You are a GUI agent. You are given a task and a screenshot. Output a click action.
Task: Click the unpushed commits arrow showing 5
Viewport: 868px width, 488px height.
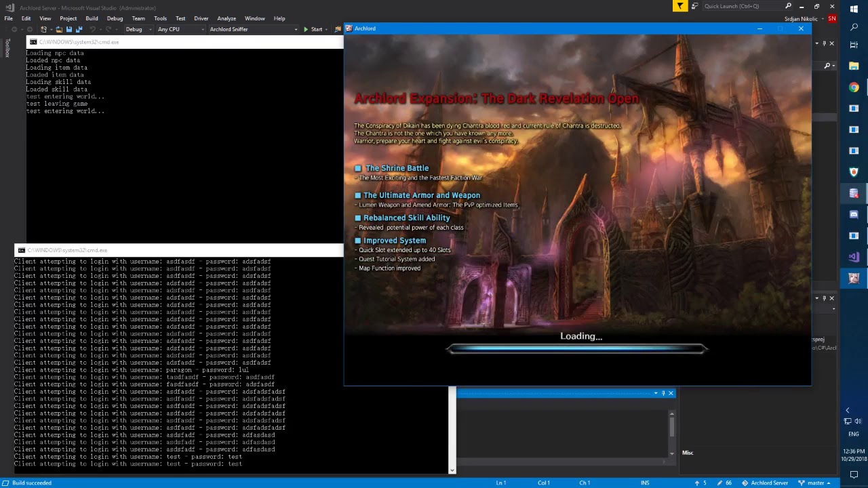click(701, 483)
